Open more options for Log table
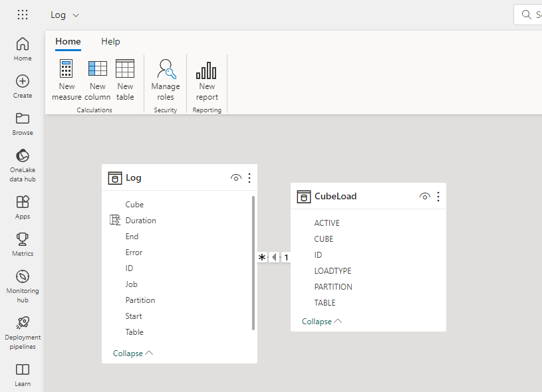 tap(249, 178)
